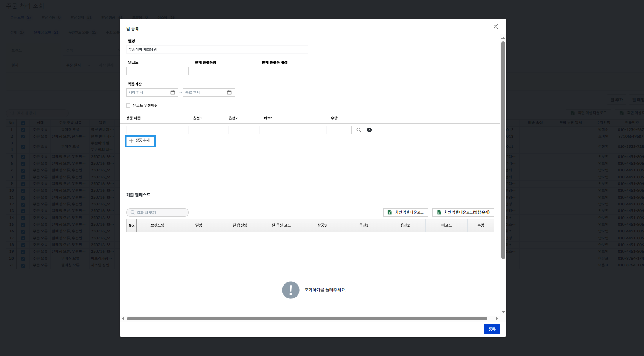The height and width of the screenshot is (356, 644).
Task: Select the 우편번호 오류 15 sub-tab
Action: [82, 32]
